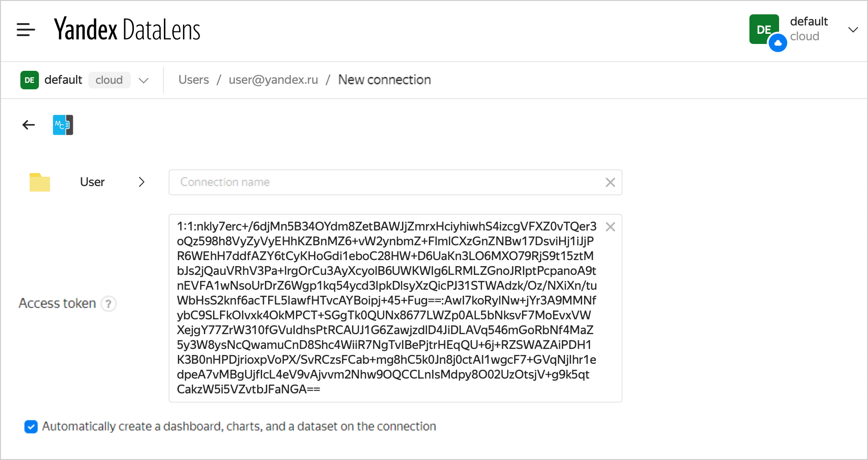Expand the User folder path chevron
This screenshot has height=460, width=868.
pyautogui.click(x=142, y=182)
